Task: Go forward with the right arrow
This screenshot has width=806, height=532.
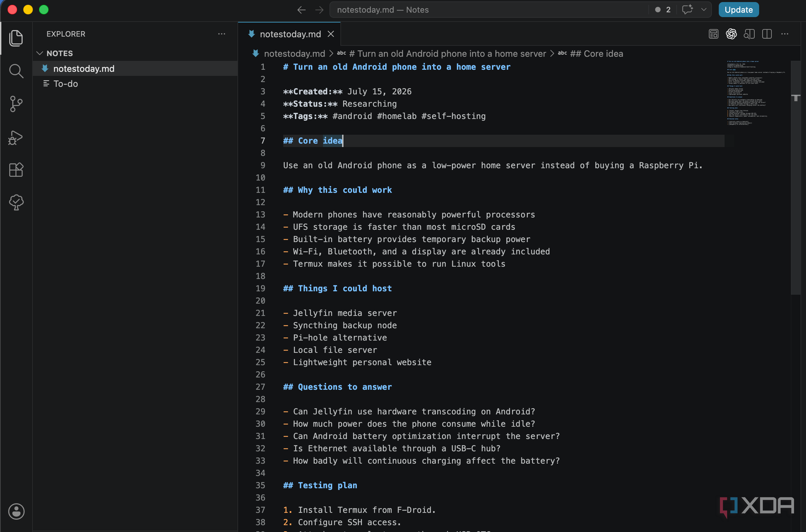Action: pos(319,10)
